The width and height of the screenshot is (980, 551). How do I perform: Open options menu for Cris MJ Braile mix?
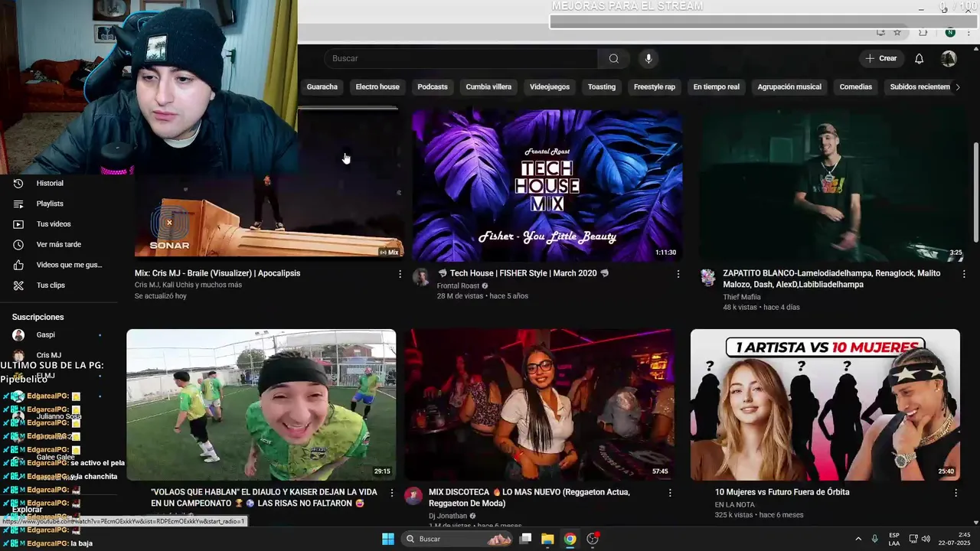coord(400,274)
